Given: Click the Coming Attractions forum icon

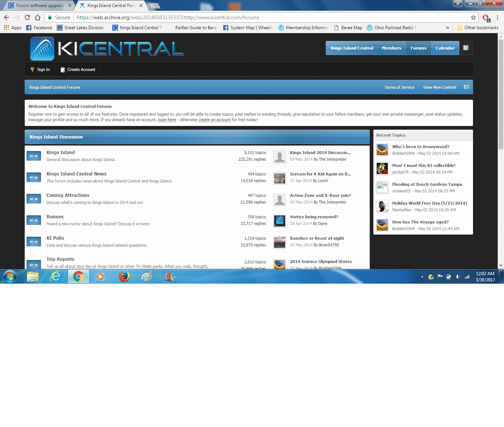Looking at the screenshot, I should pos(34,199).
